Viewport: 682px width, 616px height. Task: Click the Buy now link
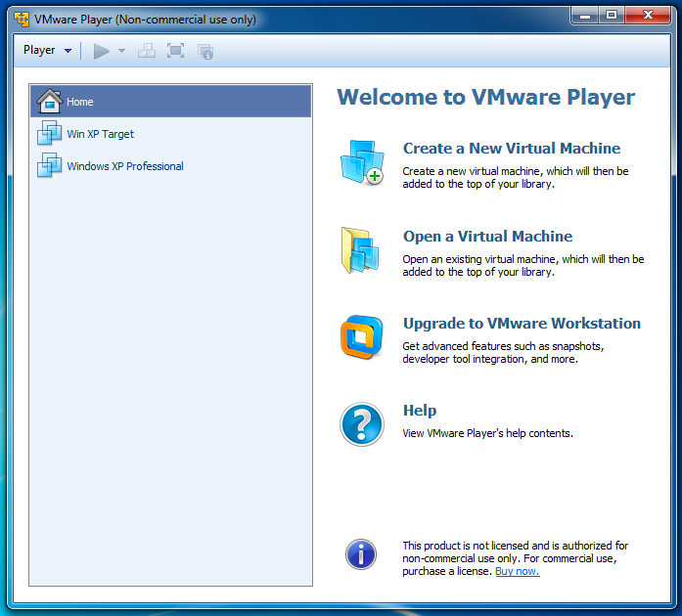(x=517, y=571)
